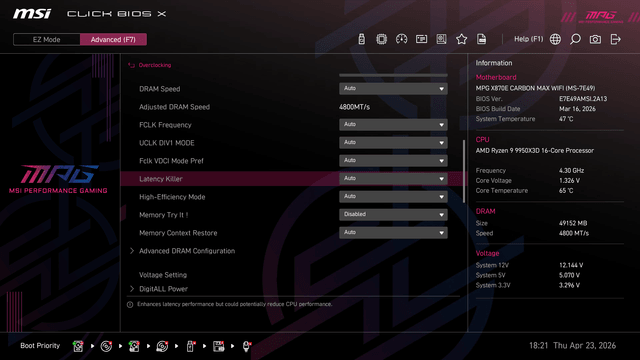Select the Memory Try It ! label
Screen dimensions: 640x360
[164, 215]
